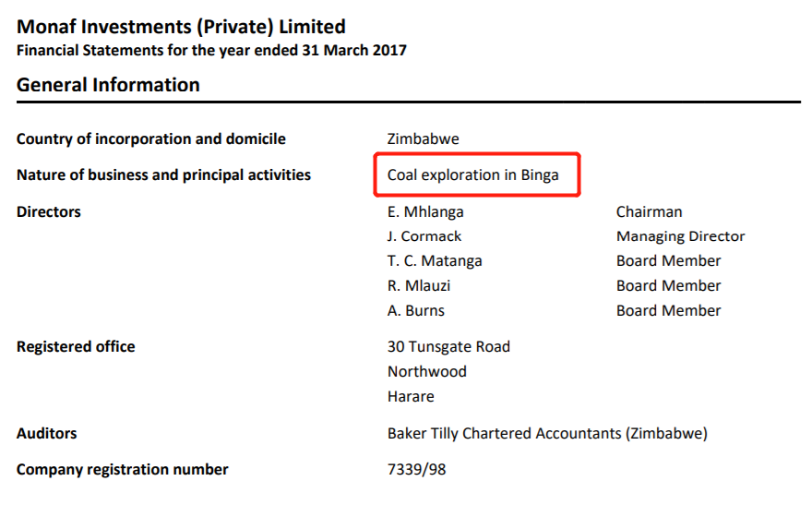Select the Monaf Investments (Private) Limited title
This screenshot has height=505, width=812.
(x=181, y=27)
